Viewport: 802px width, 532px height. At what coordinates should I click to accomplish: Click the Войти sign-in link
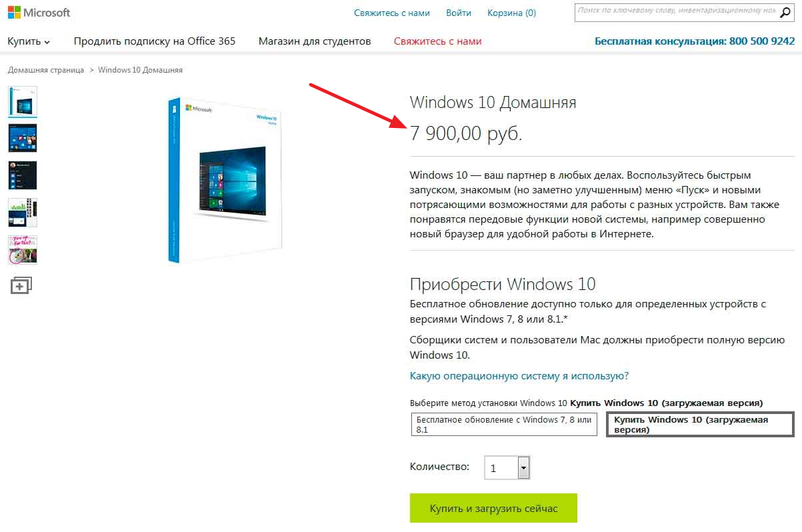pos(459,13)
